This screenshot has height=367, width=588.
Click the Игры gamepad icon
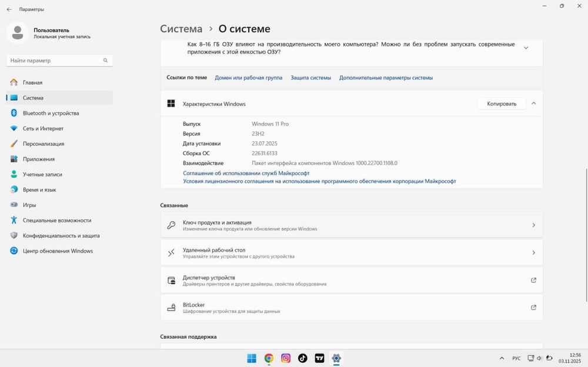click(x=14, y=205)
